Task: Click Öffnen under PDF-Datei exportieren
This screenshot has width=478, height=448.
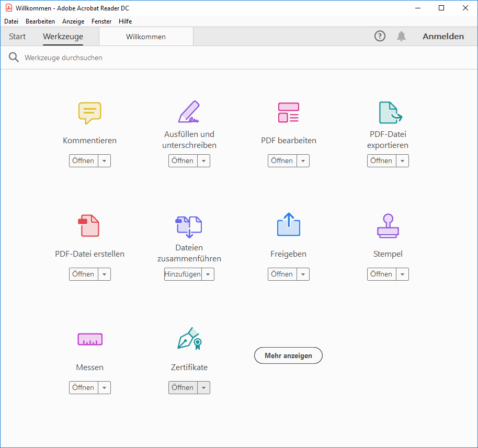Action: [x=382, y=160]
